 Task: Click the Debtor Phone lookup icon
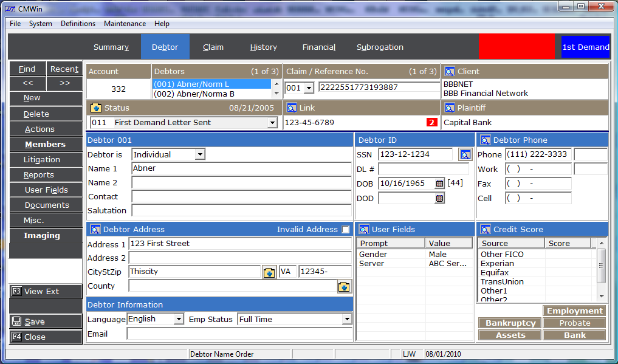[486, 140]
